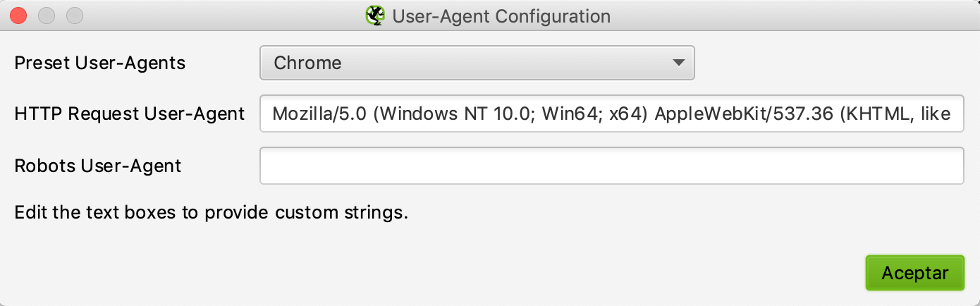Click the HTTP Request User-Agent label
Image resolution: width=980 pixels, height=306 pixels.
click(129, 114)
